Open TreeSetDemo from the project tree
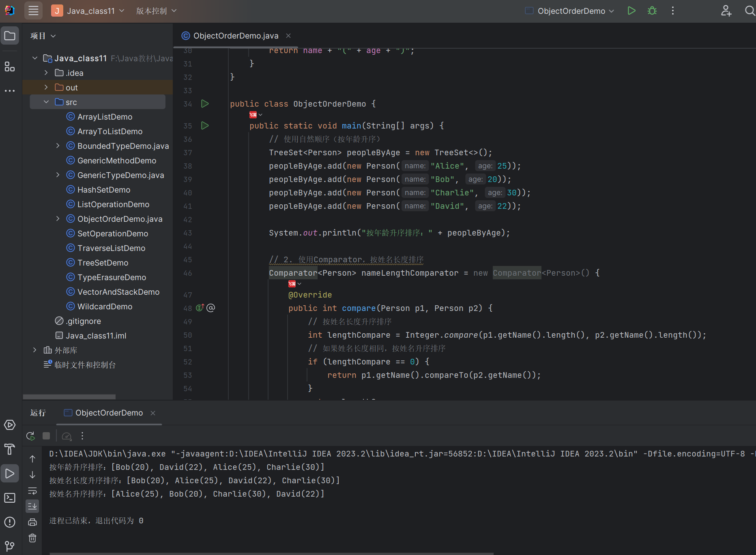756x555 pixels. pos(103,263)
